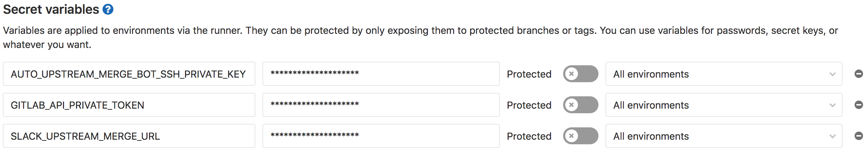The image size is (868, 151).
Task: Open environments dropdown for SLACK_UPSTREAM_MERGE_URL
Action: 724,136
